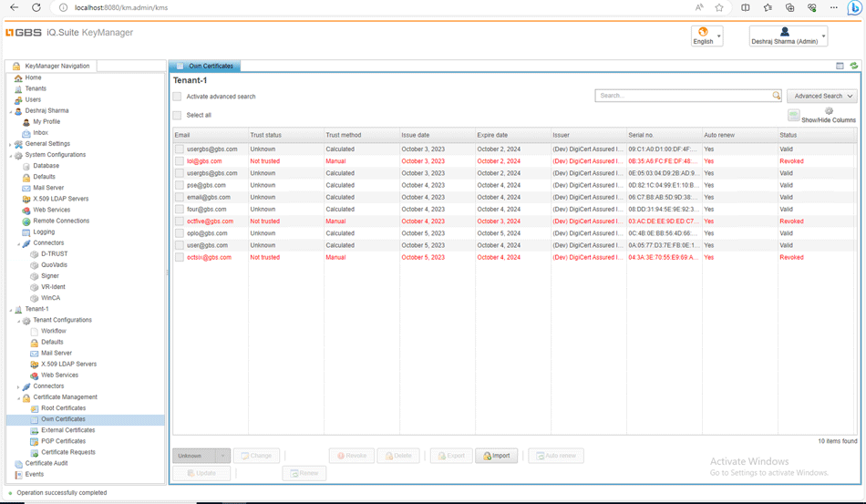
Task: Open the Inbox item
Action: pyautogui.click(x=40, y=133)
